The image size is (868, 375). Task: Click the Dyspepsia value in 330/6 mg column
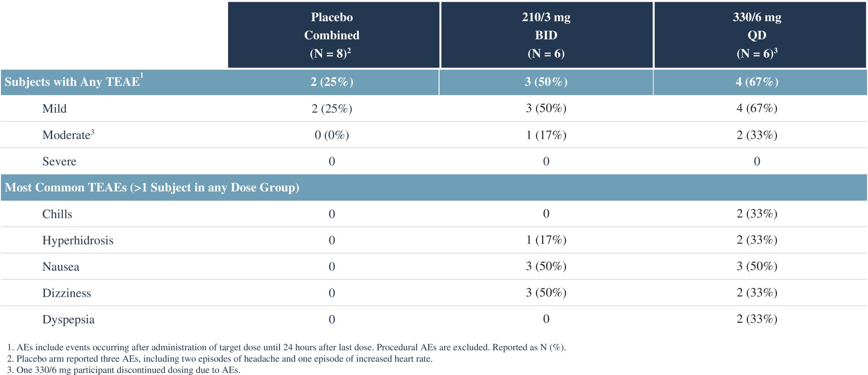757,319
